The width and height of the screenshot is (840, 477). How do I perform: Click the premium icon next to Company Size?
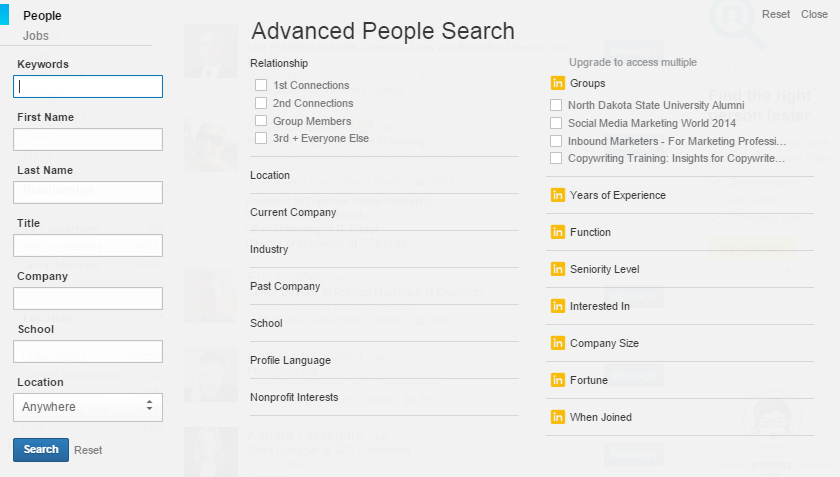point(558,343)
